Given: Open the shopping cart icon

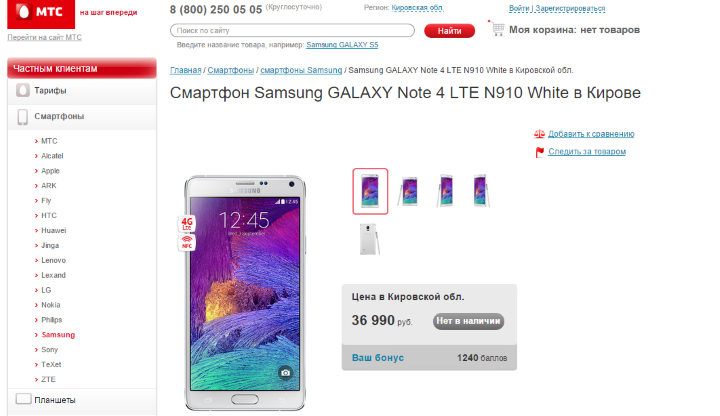Looking at the screenshot, I should [496, 28].
